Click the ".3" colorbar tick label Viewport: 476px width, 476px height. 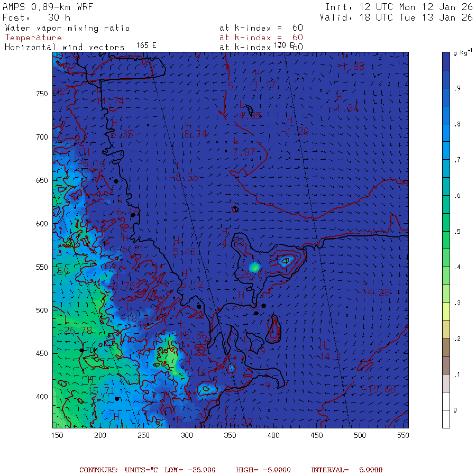(457, 303)
